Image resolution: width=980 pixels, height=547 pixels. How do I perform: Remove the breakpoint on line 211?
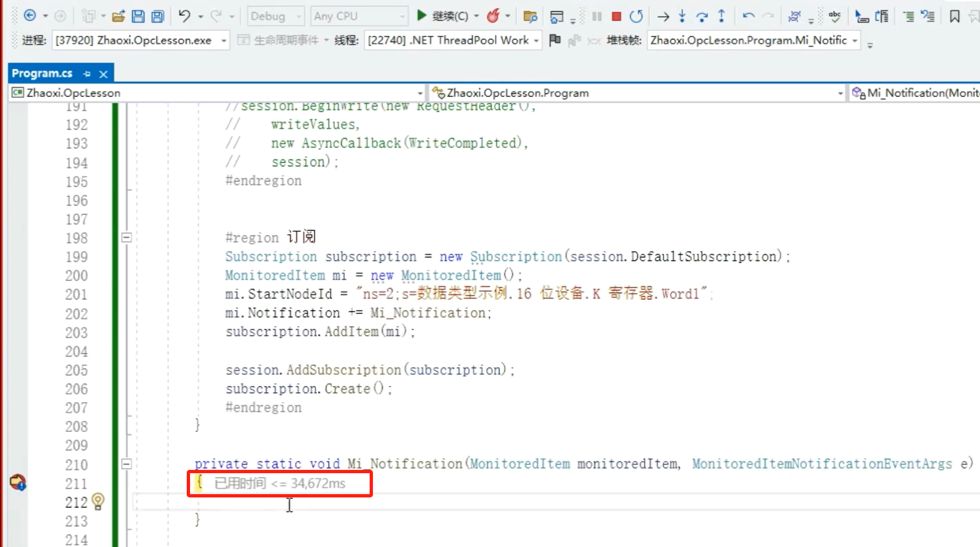pos(18,483)
